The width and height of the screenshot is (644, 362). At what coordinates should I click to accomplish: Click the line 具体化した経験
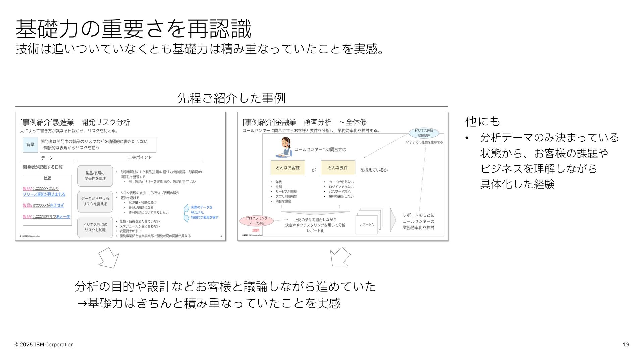pos(517,184)
